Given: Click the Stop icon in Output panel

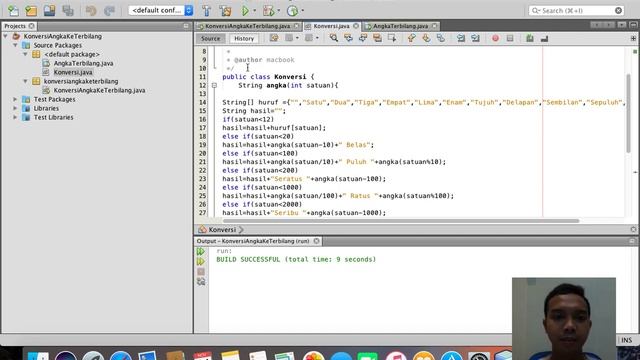Looking at the screenshot, I should coord(201,271).
